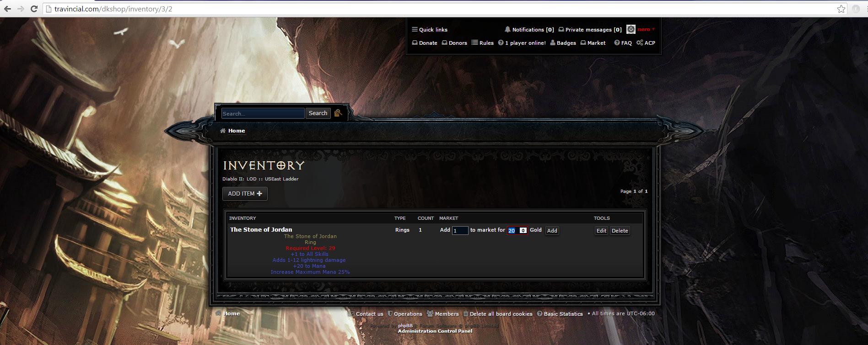Open Contact us footer link
The width and height of the screenshot is (868, 345).
pyautogui.click(x=370, y=314)
